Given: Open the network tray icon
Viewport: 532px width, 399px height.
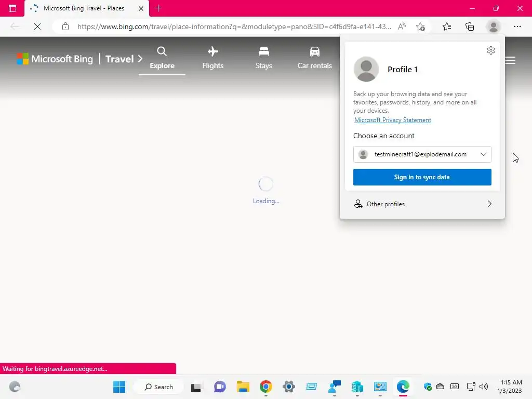Looking at the screenshot, I should tap(471, 387).
